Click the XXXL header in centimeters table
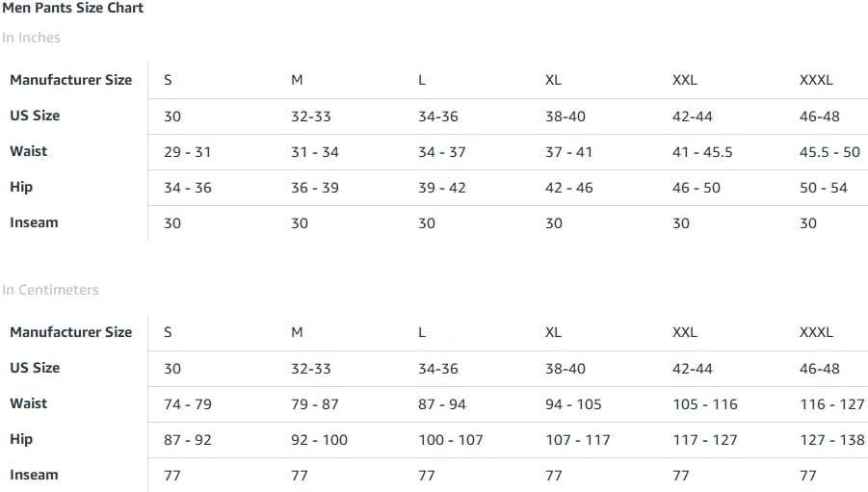The height and width of the screenshot is (492, 868). tap(816, 332)
